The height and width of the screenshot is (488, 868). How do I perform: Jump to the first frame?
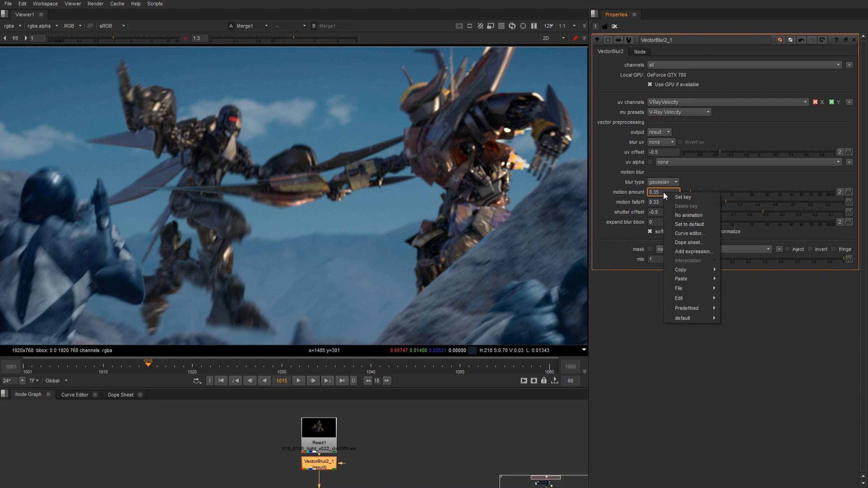[x=221, y=381]
